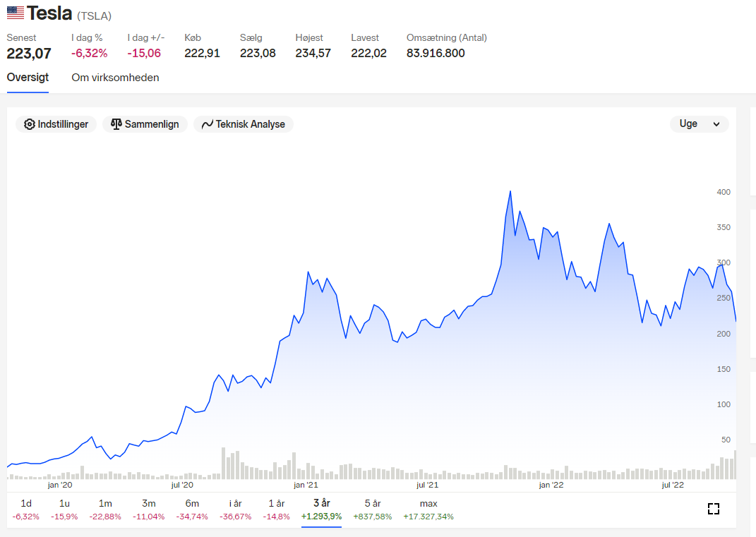This screenshot has height=537, width=756.
Task: Click the jan '20 axis label
Action: (60, 485)
